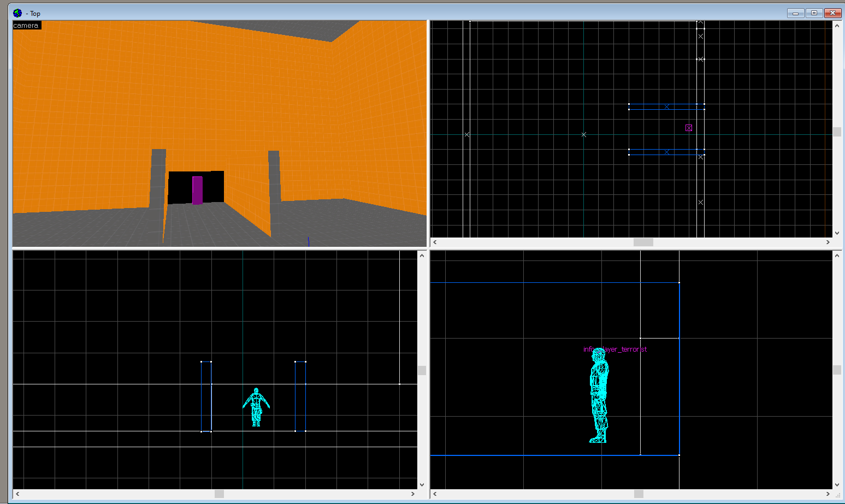Click the globe application icon in title bar
845x504 pixels.
click(17, 13)
